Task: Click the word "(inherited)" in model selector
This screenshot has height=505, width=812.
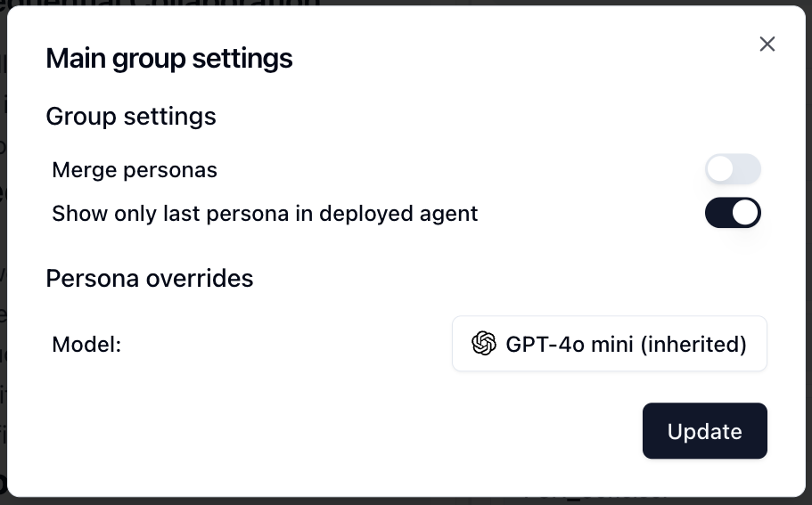Action: 693,344
